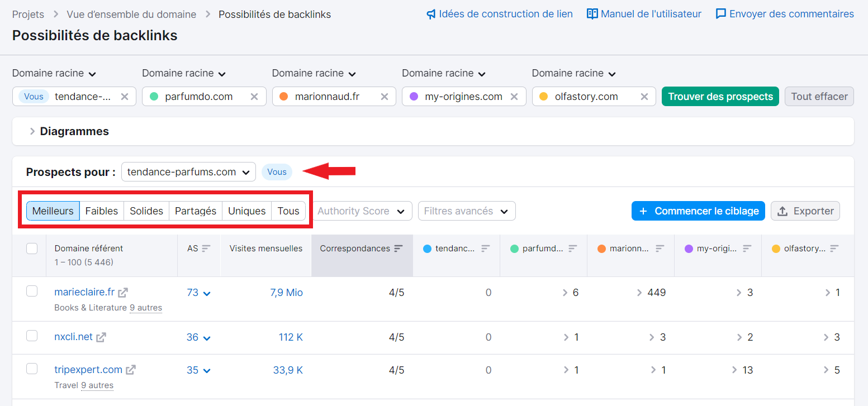This screenshot has width=868, height=406.
Task: Switch to Uniques tab
Action: point(247,211)
